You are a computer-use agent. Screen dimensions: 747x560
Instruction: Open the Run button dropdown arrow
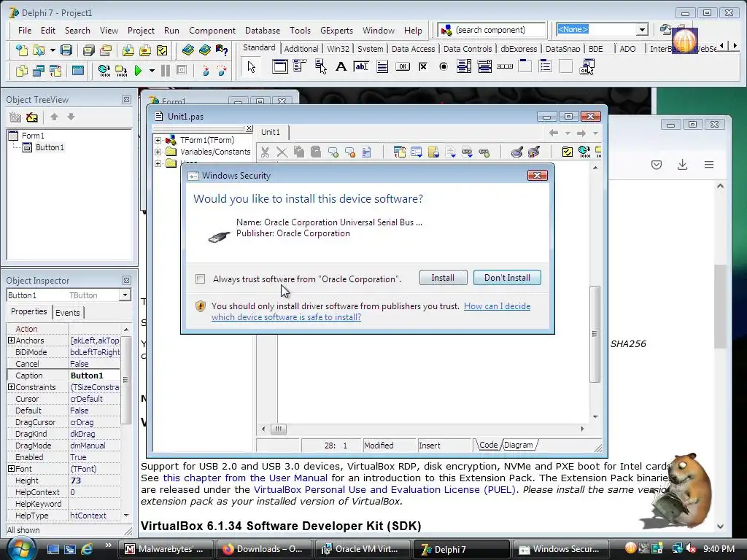coord(152,71)
